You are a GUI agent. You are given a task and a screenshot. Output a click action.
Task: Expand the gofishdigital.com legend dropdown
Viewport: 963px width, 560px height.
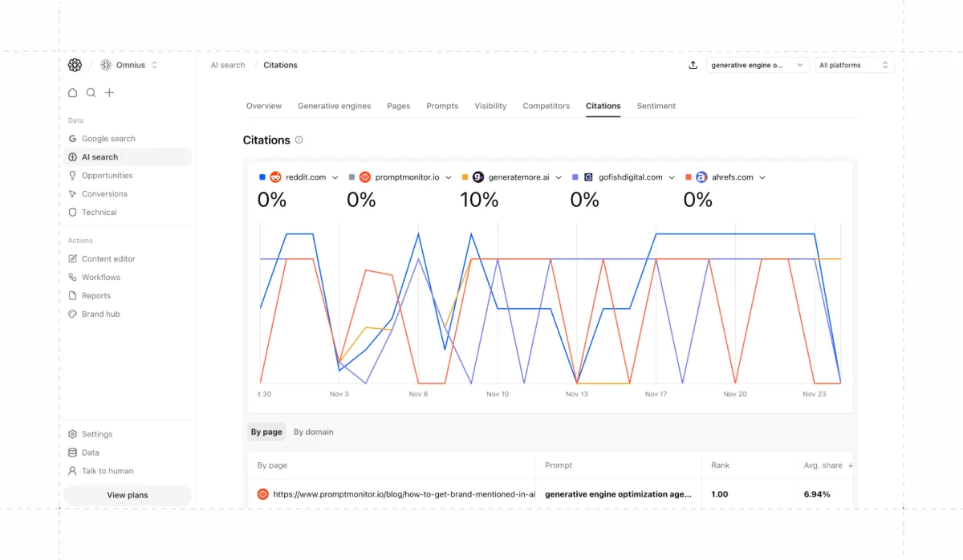pyautogui.click(x=672, y=177)
